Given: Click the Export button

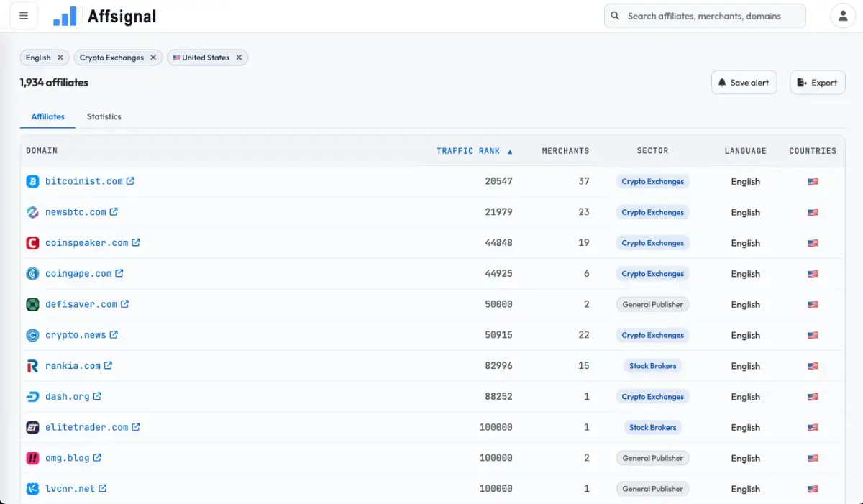Looking at the screenshot, I should [817, 83].
